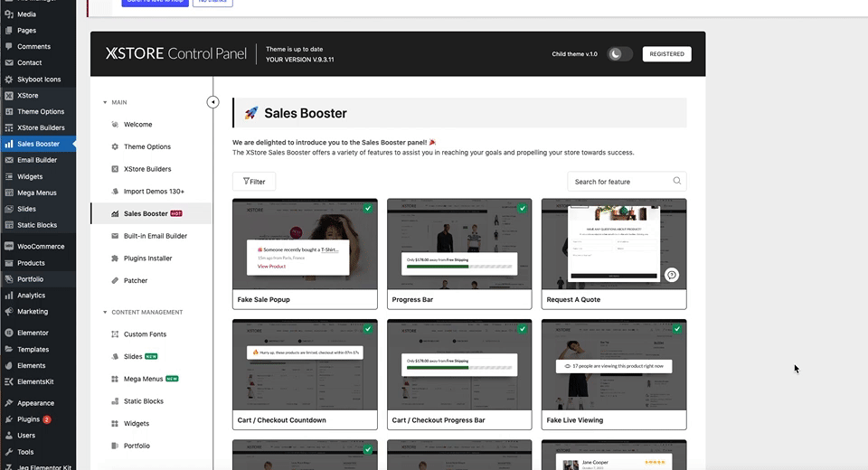868x470 pixels.
Task: Open the Fake Sale Popup thumbnail
Action: 305,244
